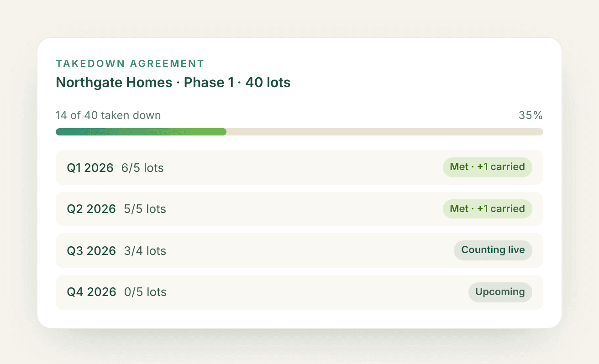Click the 3/4 lots count
Viewport: 599px width, 364px height.
click(145, 251)
